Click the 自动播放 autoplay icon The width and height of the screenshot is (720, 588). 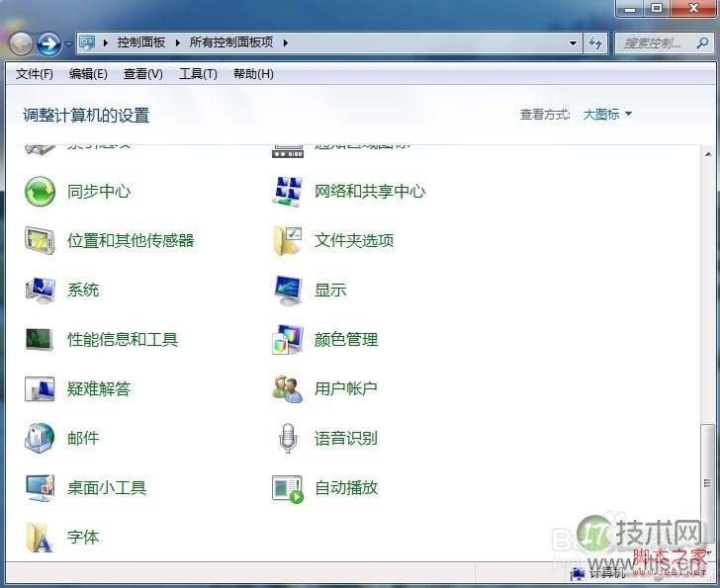(x=288, y=488)
